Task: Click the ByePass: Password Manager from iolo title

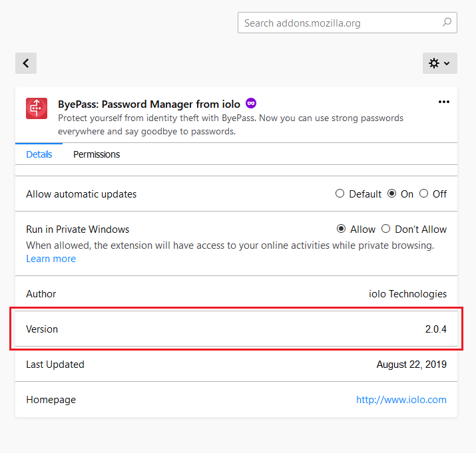Action: coord(149,104)
